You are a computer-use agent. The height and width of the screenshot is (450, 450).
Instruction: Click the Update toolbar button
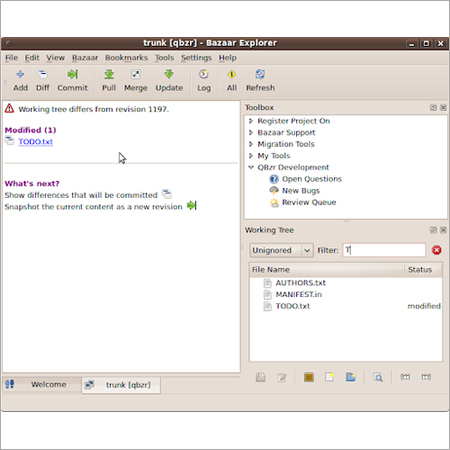[169, 80]
